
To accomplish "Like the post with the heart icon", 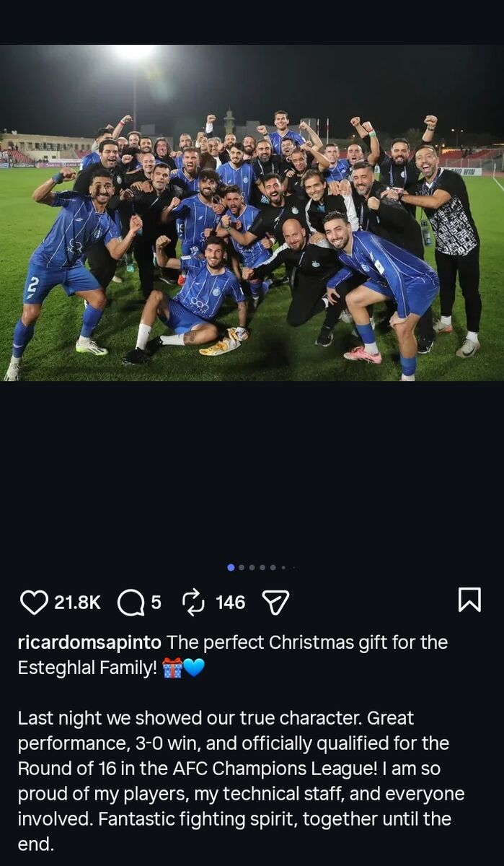I will click(33, 602).
